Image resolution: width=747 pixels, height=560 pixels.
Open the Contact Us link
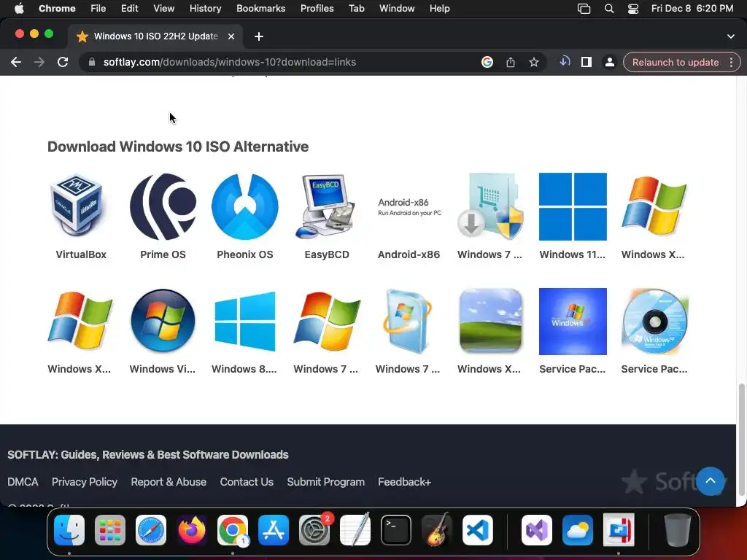[247, 482]
